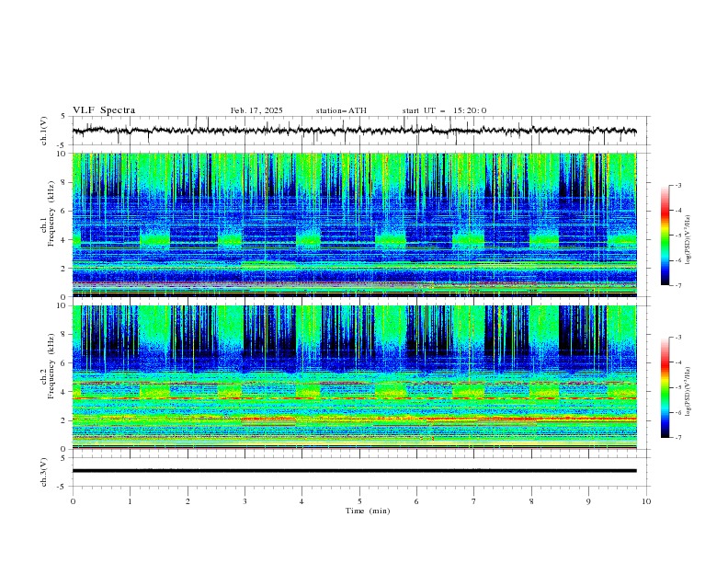Click the ch.2 colorbar "log(PSD)(V²/Hz)" label
This screenshot has height=563, width=728.
pyautogui.click(x=688, y=392)
